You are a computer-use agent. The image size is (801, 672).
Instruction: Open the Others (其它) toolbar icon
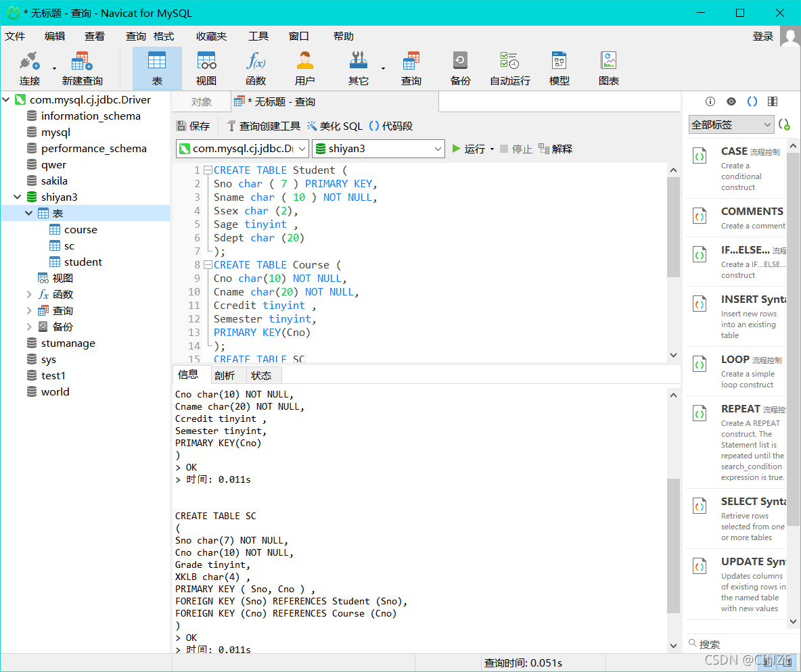[359, 68]
